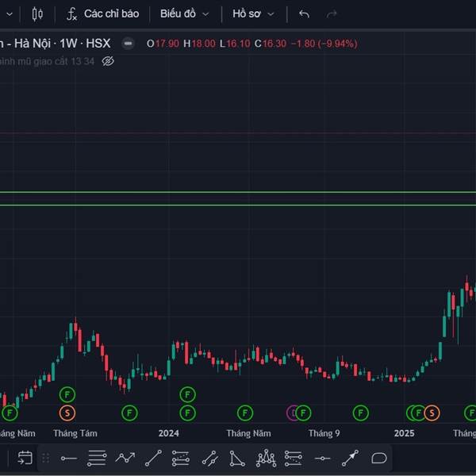Select the arrow line drawing tool
Viewport: 476px width, 476px height.
click(351, 458)
